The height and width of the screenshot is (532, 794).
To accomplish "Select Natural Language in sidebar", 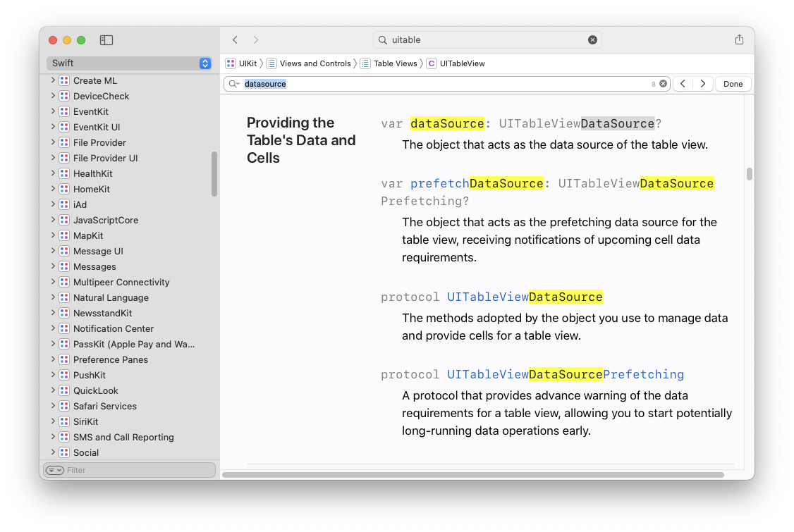I will 111,297.
